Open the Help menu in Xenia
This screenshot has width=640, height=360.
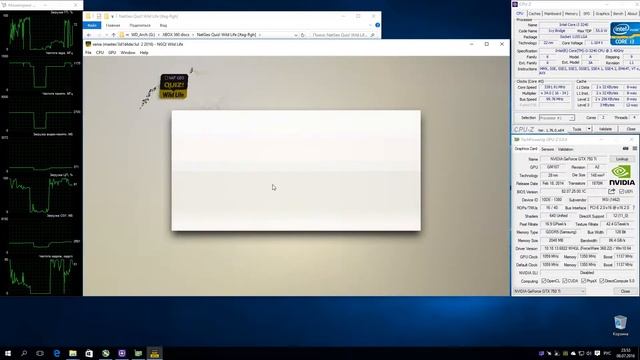pos(144,53)
